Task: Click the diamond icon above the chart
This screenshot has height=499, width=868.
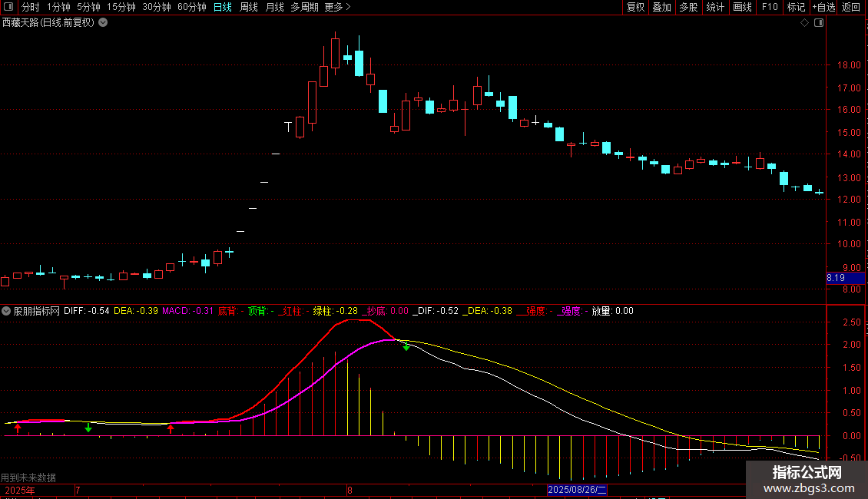Action: click(805, 23)
